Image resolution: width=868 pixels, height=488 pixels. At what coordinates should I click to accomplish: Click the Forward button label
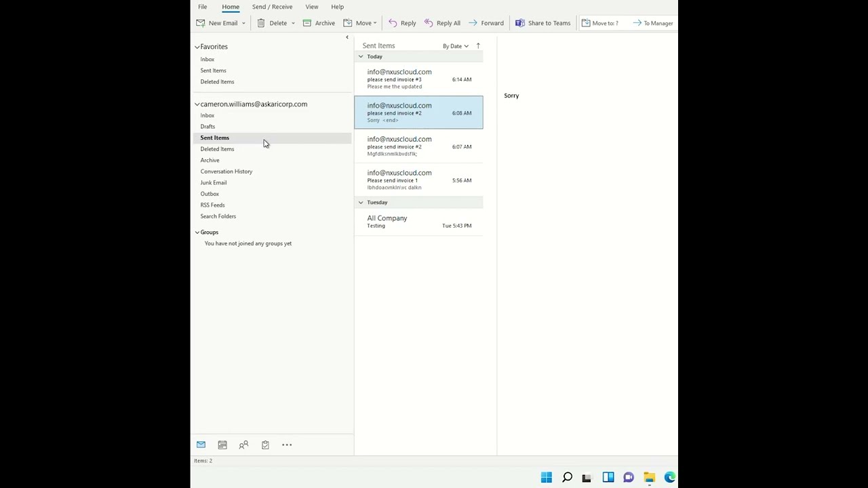pyautogui.click(x=492, y=23)
